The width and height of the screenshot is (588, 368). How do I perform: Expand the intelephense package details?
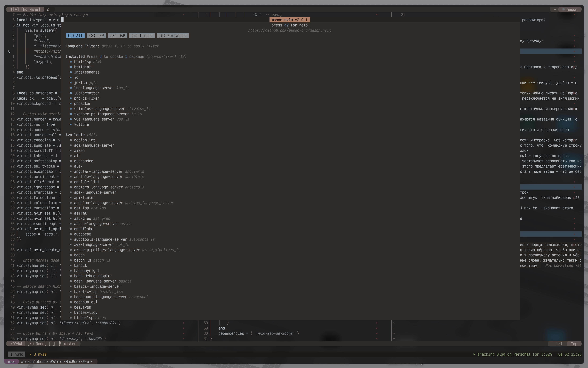click(87, 72)
